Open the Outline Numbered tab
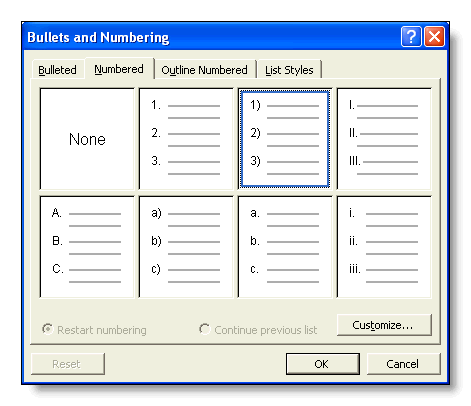The image size is (471, 406). pyautogui.click(x=205, y=70)
